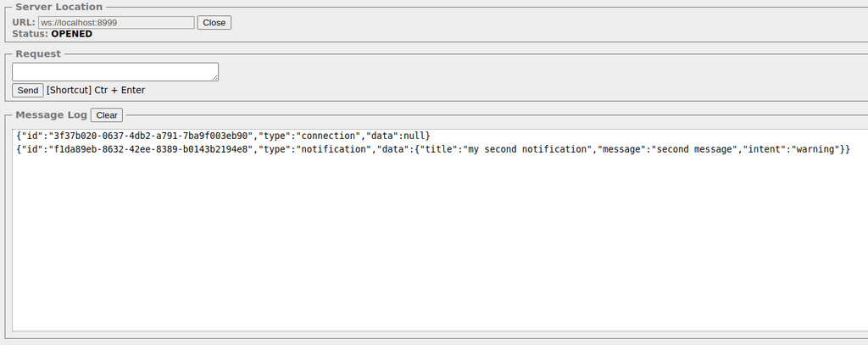Send the request message
This screenshot has height=345, width=868.
(28, 90)
